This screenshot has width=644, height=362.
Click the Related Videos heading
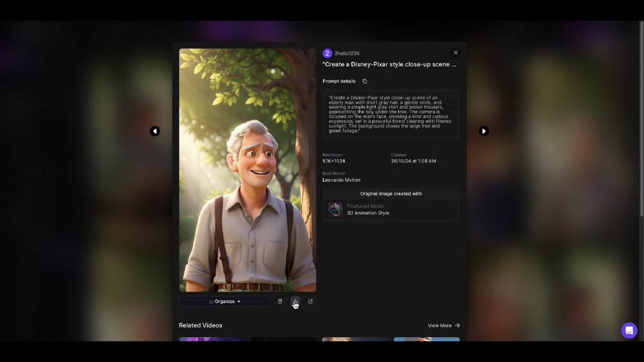pos(200,326)
